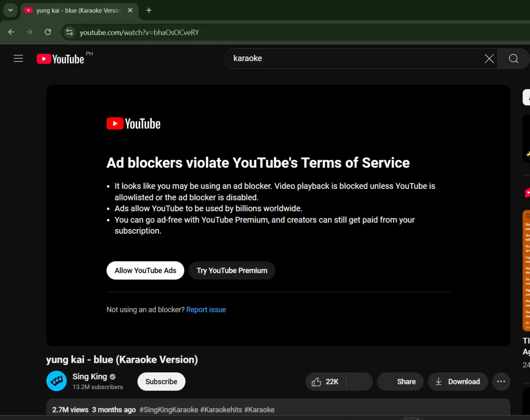Open the Report issue link
This screenshot has height=420, width=530.
coord(206,310)
